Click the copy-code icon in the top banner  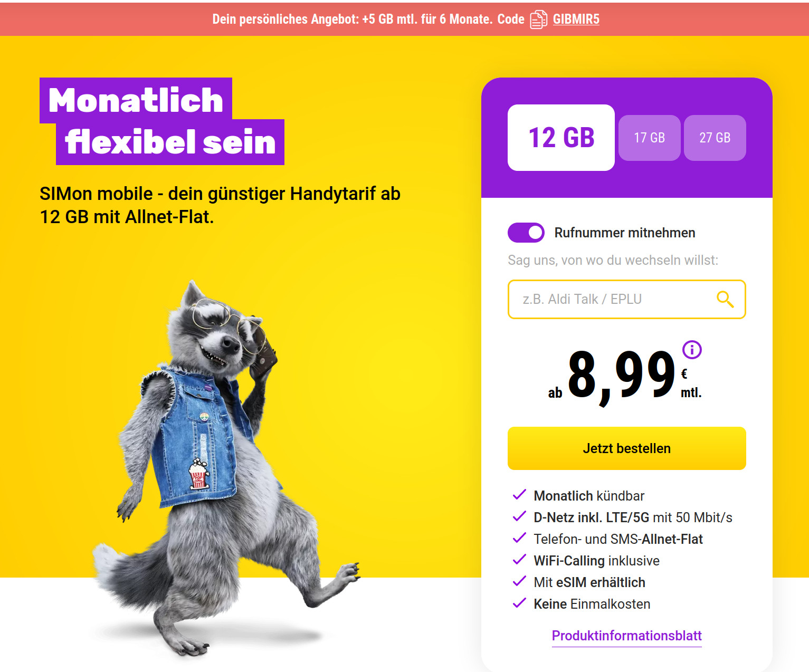(538, 20)
